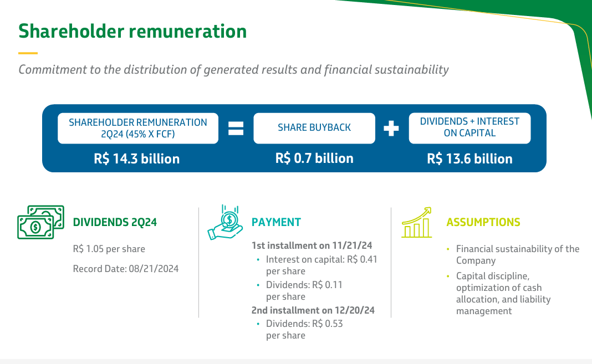
Task: Click the white plus sign symbol
Action: [x=391, y=128]
